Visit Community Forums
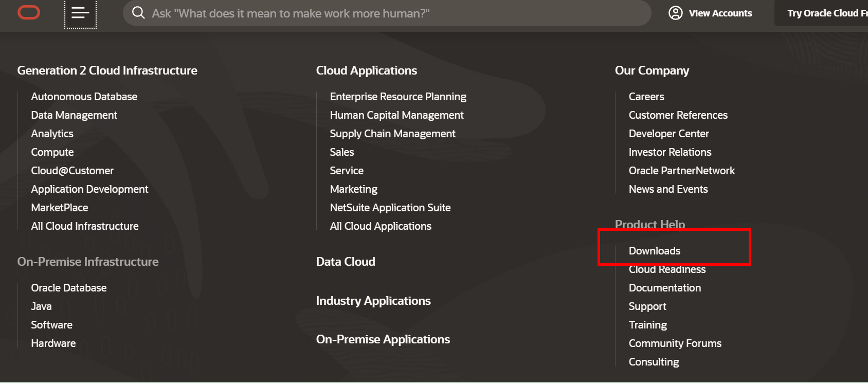The height and width of the screenshot is (384, 868). pyautogui.click(x=675, y=343)
